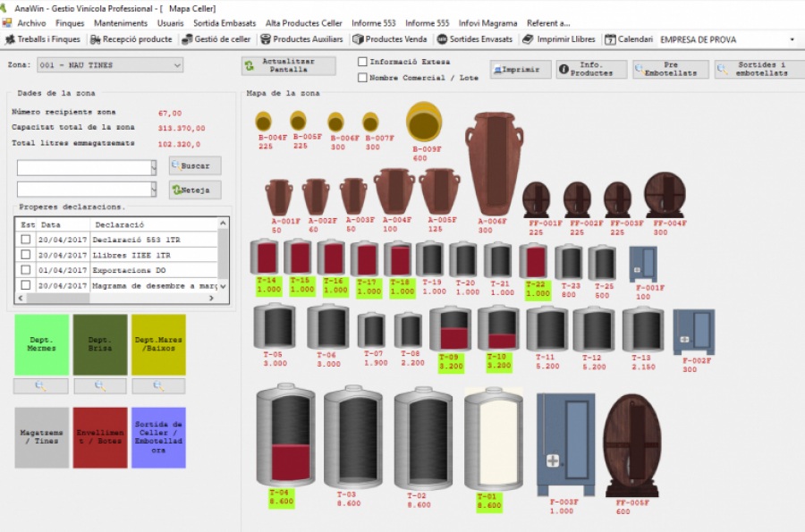
Task: Click Info. Productes button
Action: tap(591, 69)
